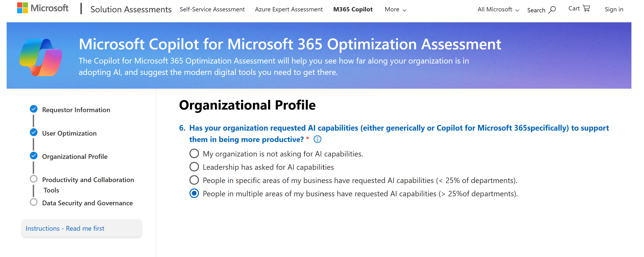Screen dimensions: 644x257
Task: Expand the More menu
Action: pos(396,9)
